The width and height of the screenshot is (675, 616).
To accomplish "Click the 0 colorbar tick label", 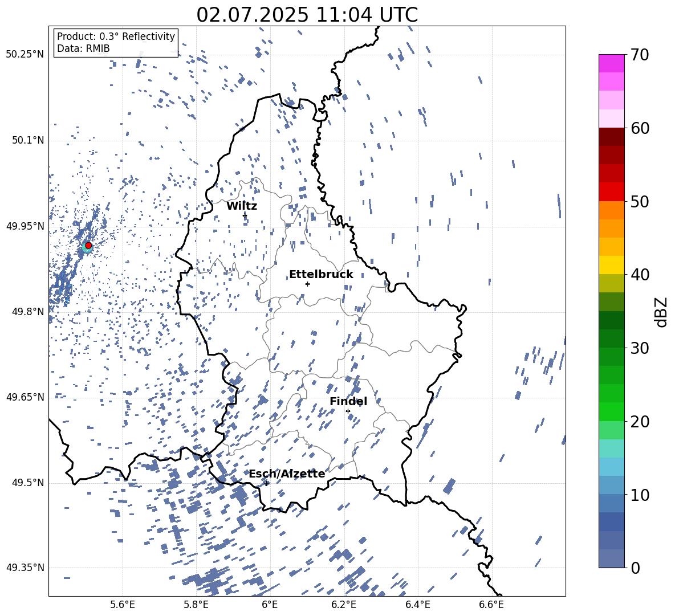I will tap(636, 568).
